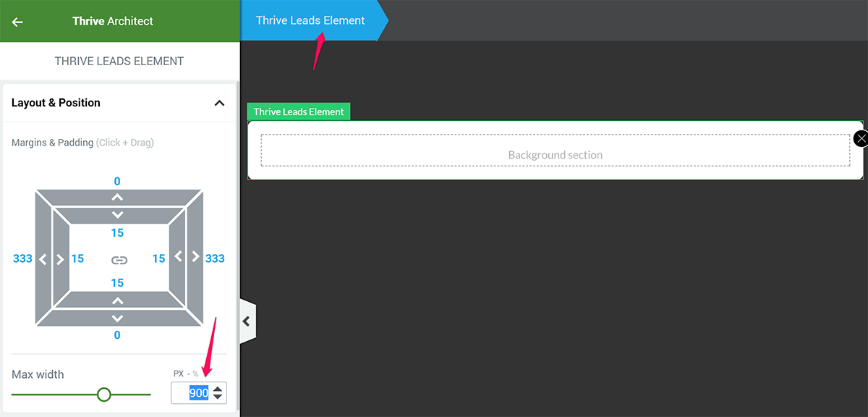This screenshot has height=417, width=868.
Task: Switch max width unit to percent
Action: (x=195, y=374)
